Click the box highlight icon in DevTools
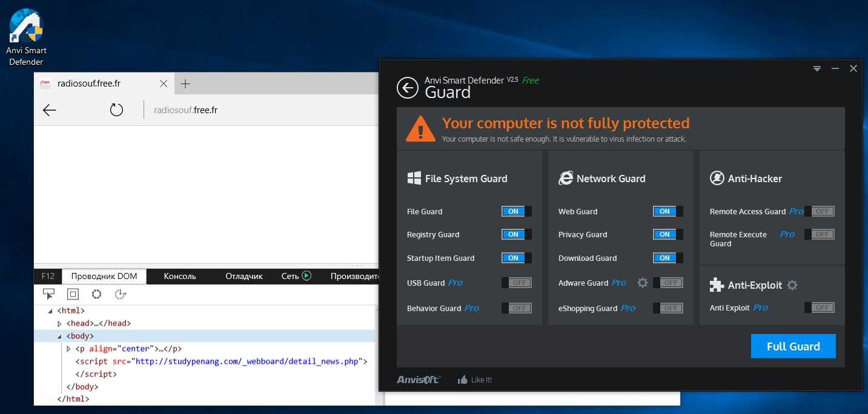868x414 pixels. [x=73, y=294]
